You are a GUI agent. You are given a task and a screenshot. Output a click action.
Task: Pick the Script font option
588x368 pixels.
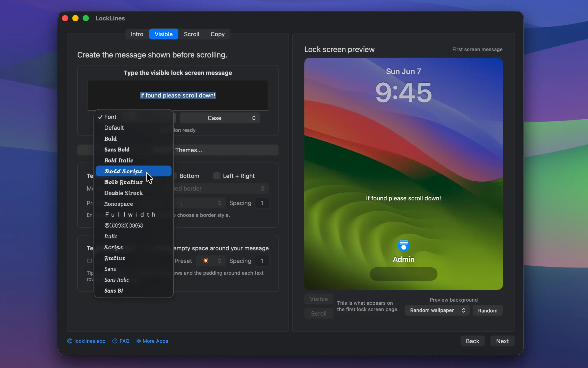click(133, 247)
